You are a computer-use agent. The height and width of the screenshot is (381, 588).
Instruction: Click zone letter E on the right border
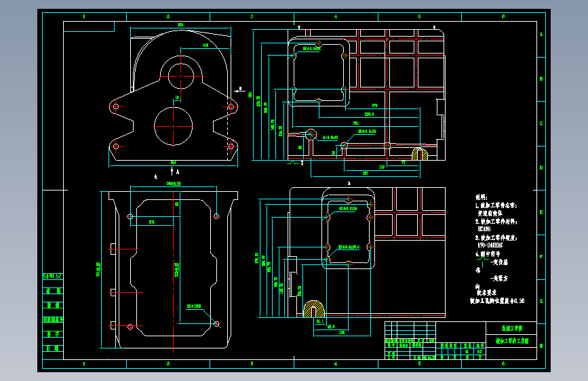541,212
